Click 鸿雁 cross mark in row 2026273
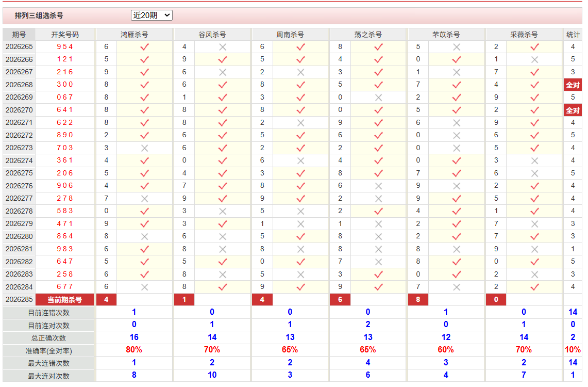The width and height of the screenshot is (588, 387). click(x=144, y=148)
